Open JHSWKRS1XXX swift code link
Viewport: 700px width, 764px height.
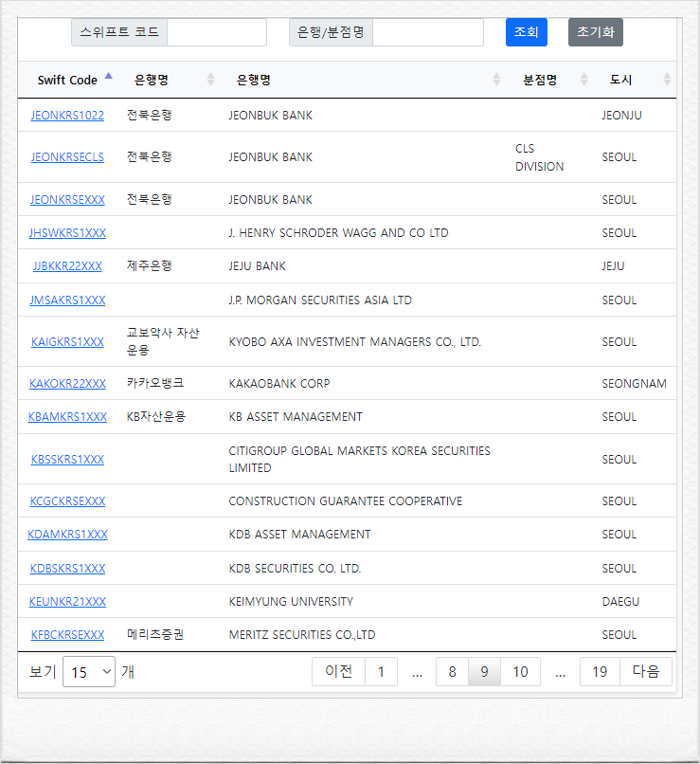pos(67,233)
